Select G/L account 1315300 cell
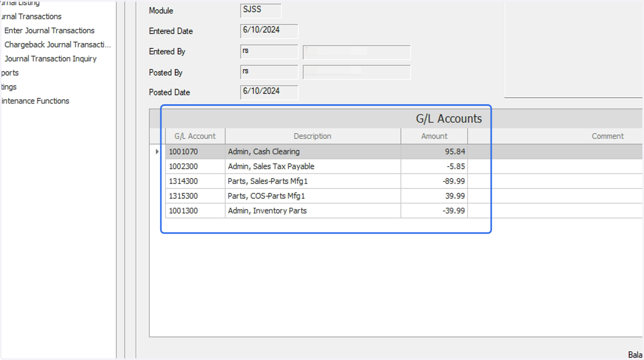This screenshot has width=644, height=360. [195, 196]
